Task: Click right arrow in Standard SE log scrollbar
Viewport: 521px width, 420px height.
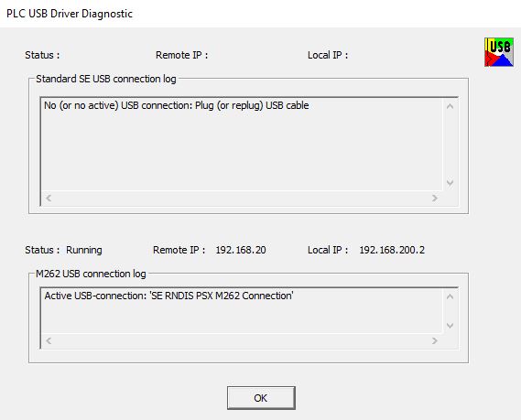Action: (434, 199)
